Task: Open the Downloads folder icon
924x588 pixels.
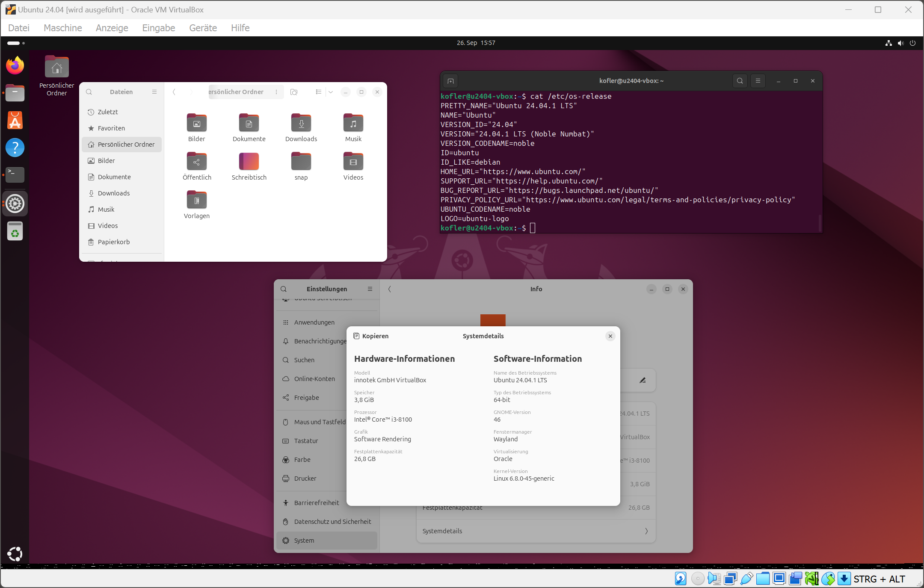Action: pyautogui.click(x=301, y=127)
